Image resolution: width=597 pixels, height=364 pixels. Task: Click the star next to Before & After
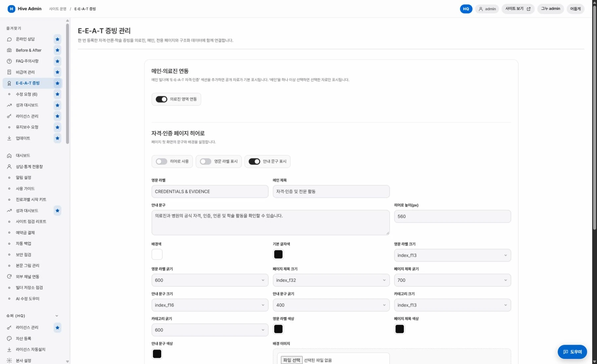(x=57, y=50)
